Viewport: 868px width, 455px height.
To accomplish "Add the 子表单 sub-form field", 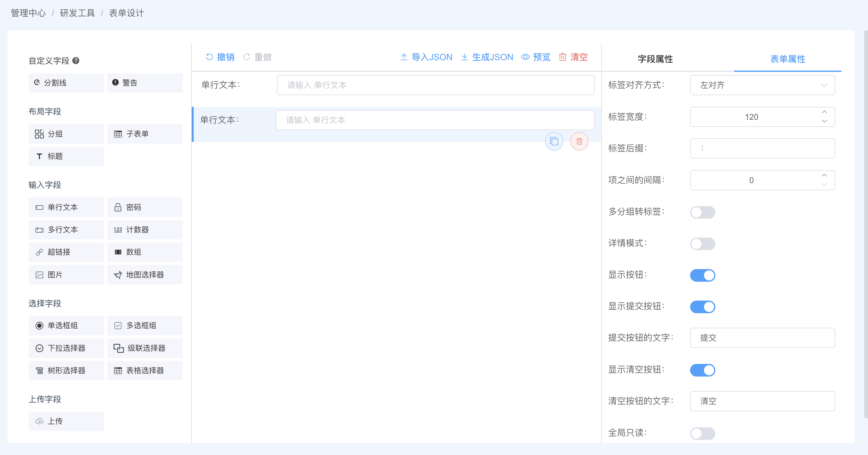I will 144,134.
